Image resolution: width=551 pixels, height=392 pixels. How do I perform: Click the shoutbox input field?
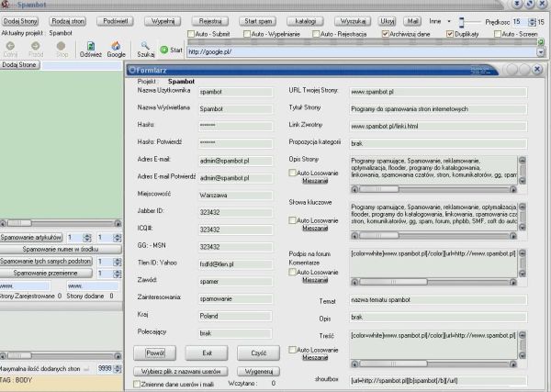438,380
